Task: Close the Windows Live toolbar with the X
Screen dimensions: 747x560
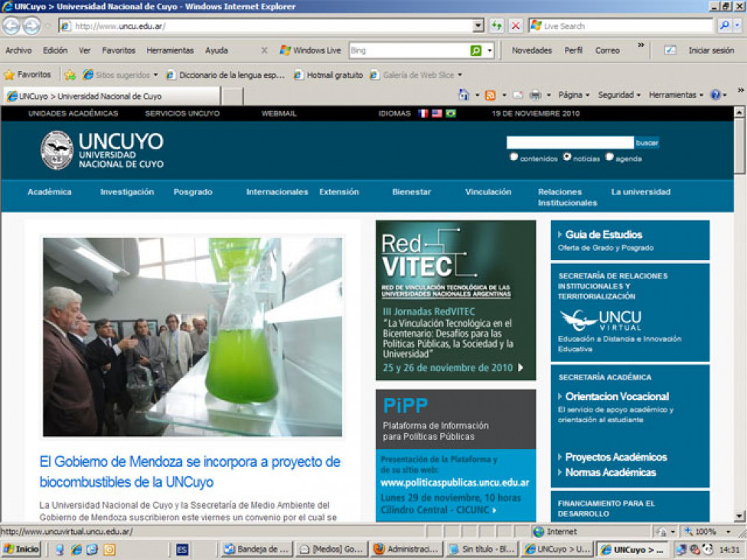Action: coord(264,50)
